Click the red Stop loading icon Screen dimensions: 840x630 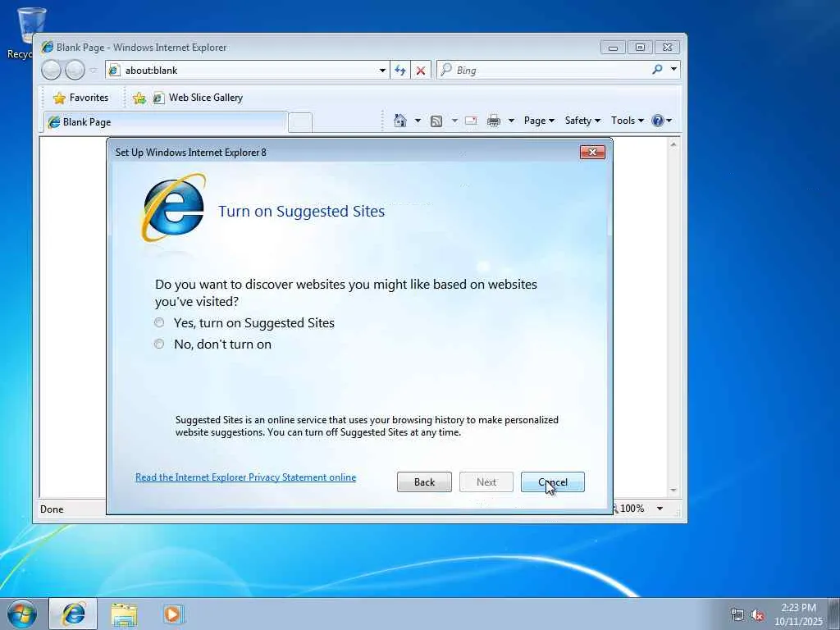tap(421, 71)
